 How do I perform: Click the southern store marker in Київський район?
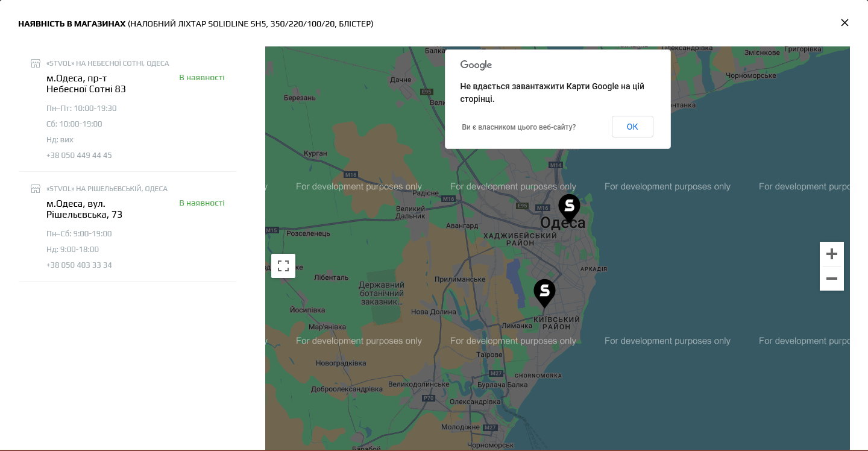pyautogui.click(x=544, y=292)
